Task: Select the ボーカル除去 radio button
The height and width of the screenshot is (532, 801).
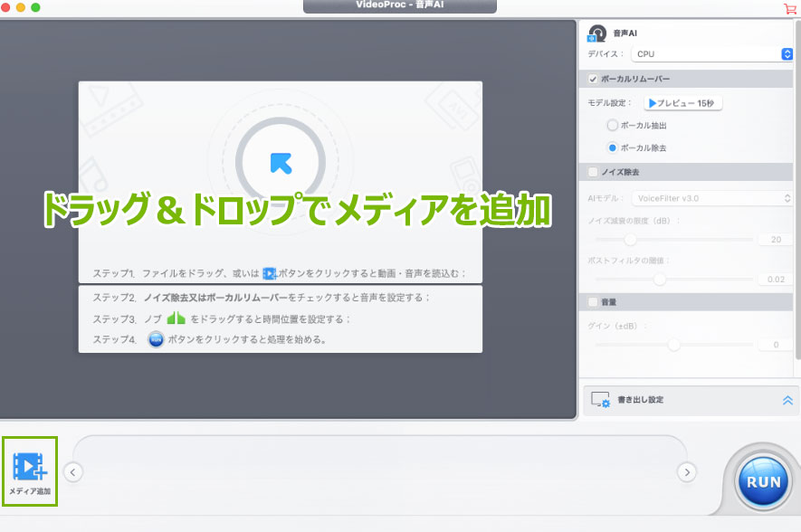Action: 613,147
